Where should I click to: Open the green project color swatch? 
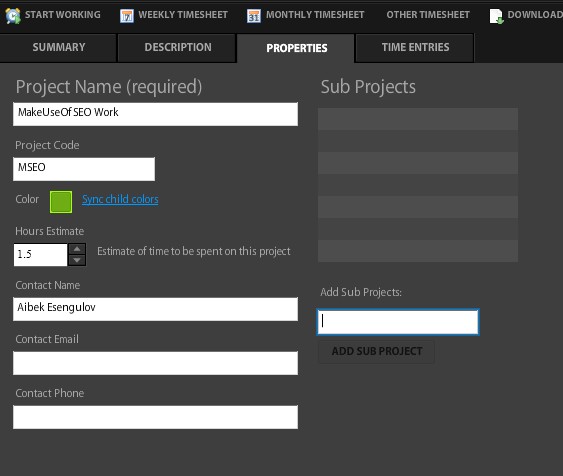tap(61, 202)
